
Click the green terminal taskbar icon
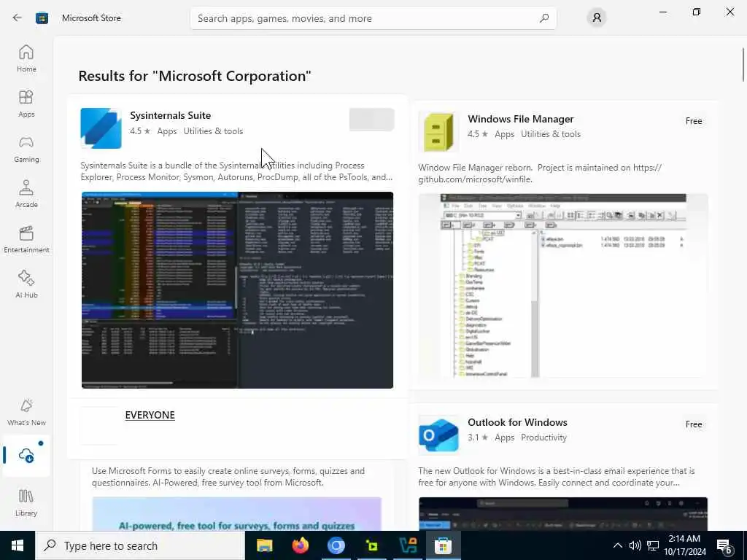click(x=371, y=545)
